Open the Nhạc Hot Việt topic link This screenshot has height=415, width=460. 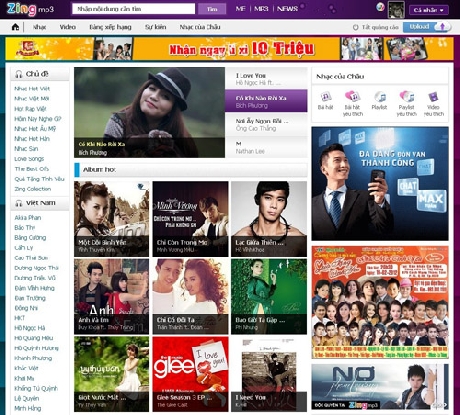32,89
